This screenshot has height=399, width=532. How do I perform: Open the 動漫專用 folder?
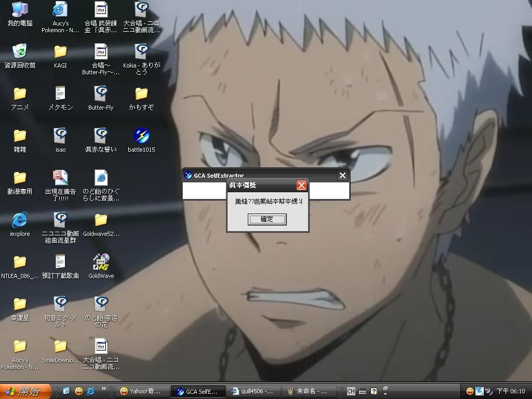20,182
